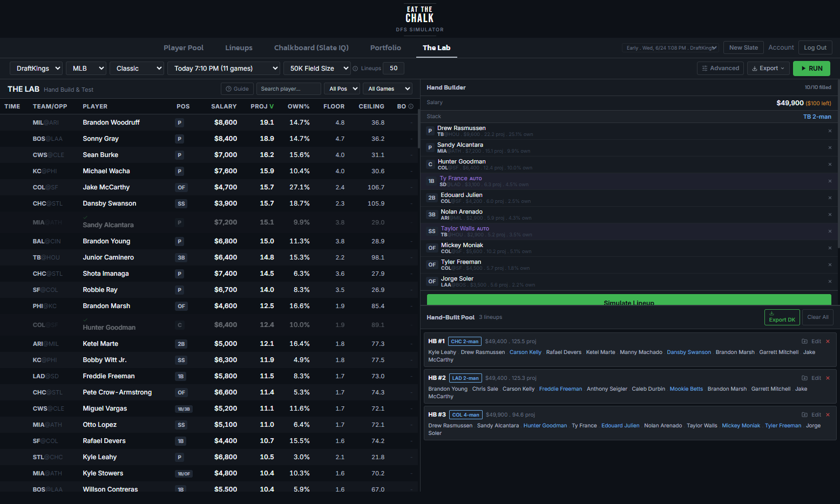This screenshot has width=840, height=504.
Task: Remove Tyler Freeman from the OF slot
Action: pyautogui.click(x=830, y=265)
